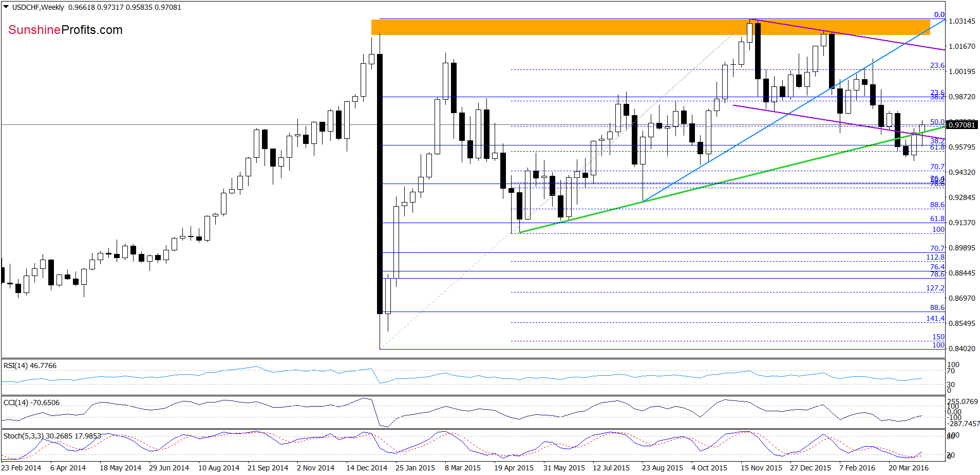Click the 1.03145 price axis label
980x475 pixels.
pos(962,21)
